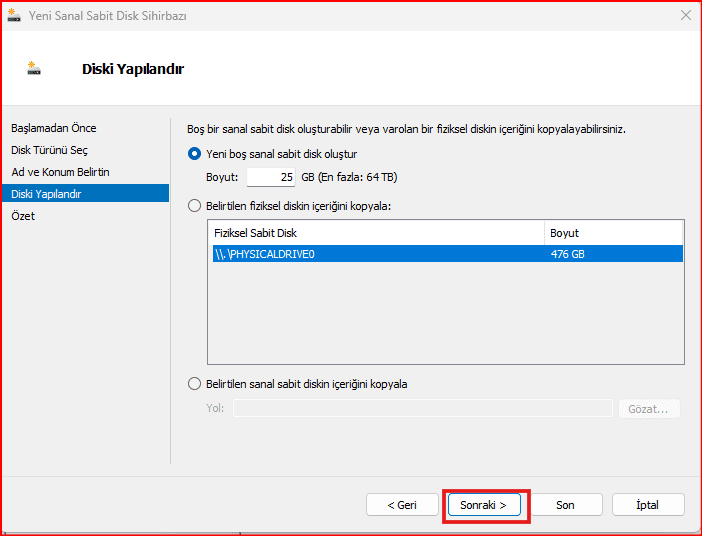Click the Boyut size field showing 25
This screenshot has height=536, width=702.
(x=270, y=177)
